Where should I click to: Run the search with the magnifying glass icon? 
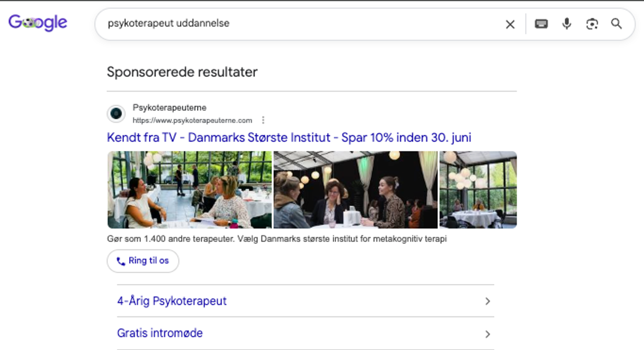pyautogui.click(x=617, y=24)
